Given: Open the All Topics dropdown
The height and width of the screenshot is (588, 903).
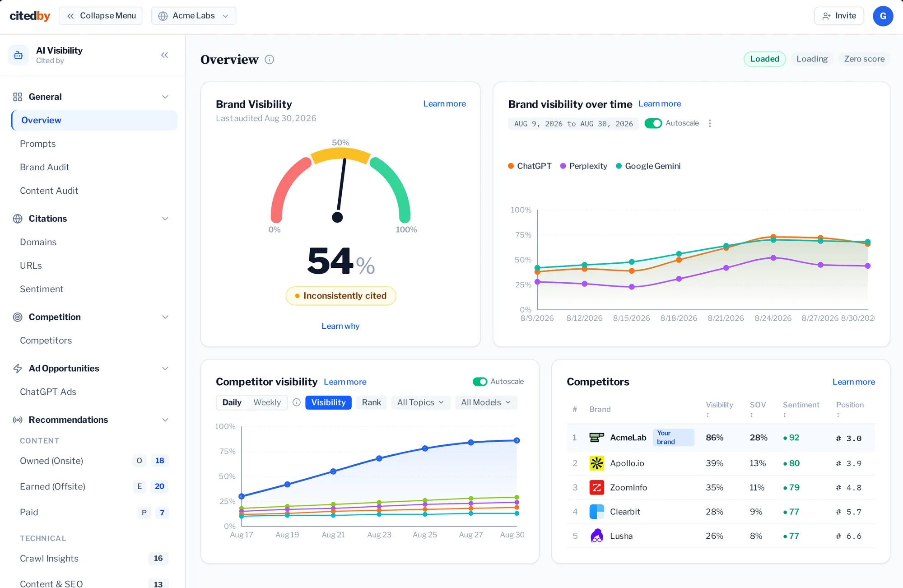Looking at the screenshot, I should pyautogui.click(x=420, y=402).
